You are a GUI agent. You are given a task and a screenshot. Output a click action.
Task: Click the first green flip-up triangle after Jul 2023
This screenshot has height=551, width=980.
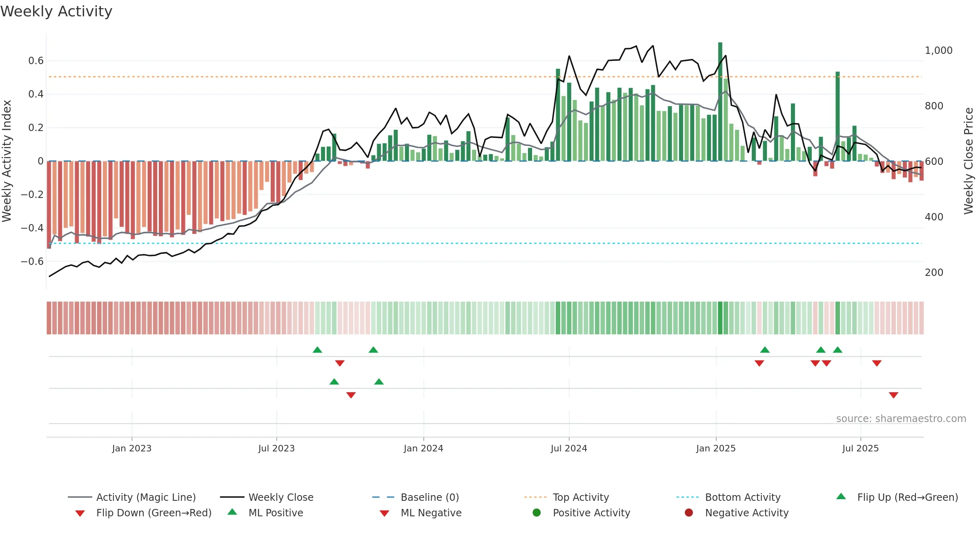click(317, 350)
